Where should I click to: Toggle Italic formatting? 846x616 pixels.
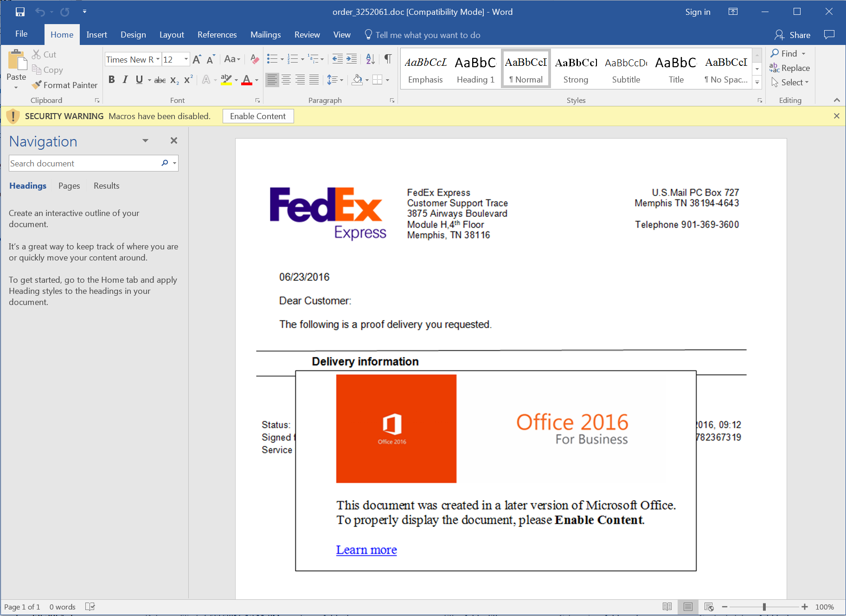(125, 80)
